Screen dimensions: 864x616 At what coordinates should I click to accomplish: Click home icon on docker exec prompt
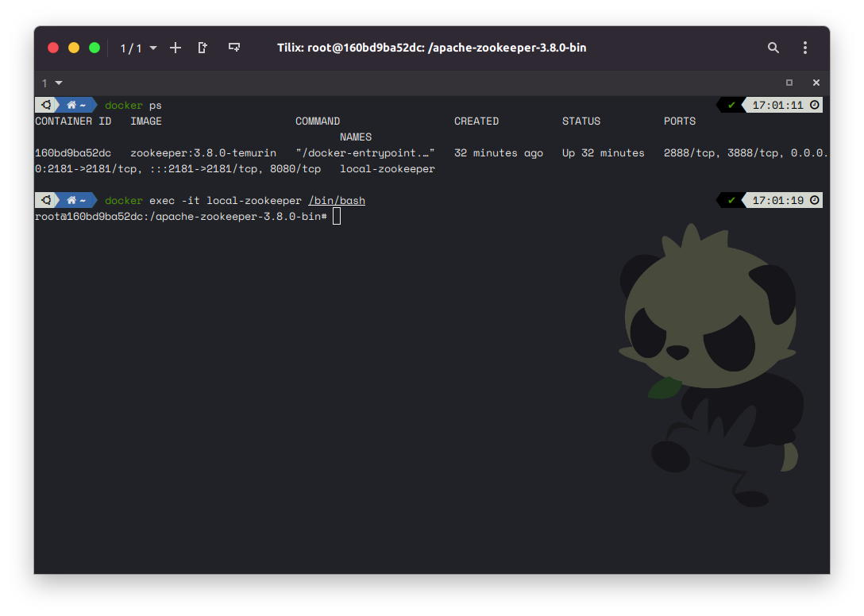(71, 200)
